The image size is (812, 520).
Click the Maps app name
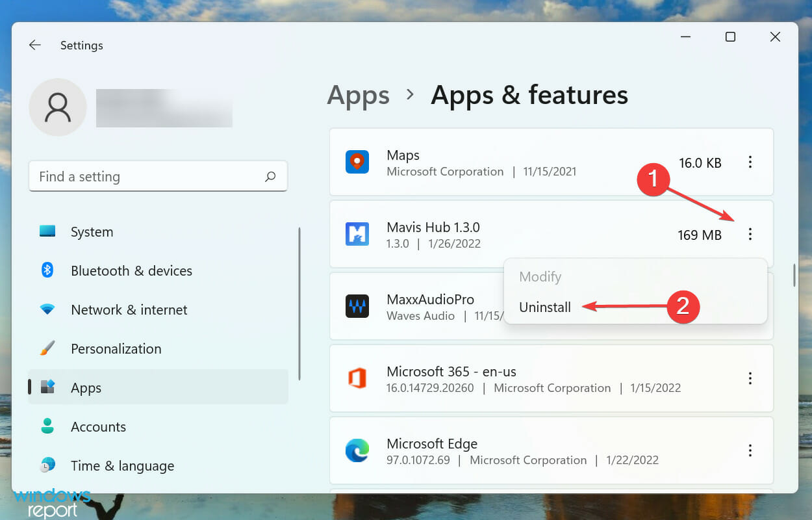[403, 155]
